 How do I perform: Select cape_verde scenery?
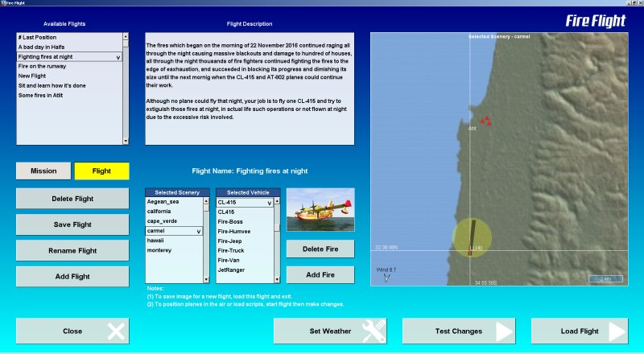point(174,221)
